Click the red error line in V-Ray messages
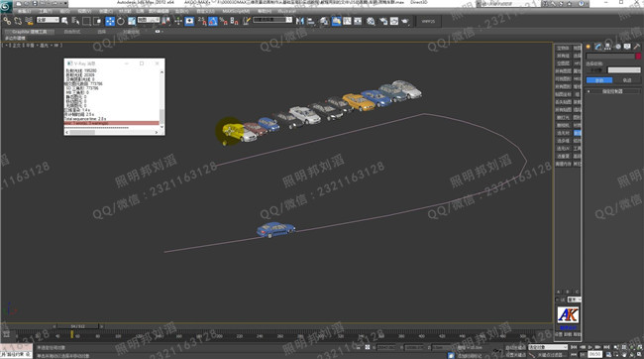Viewport: 644px width, 359px height. pyautogui.click(x=111, y=123)
